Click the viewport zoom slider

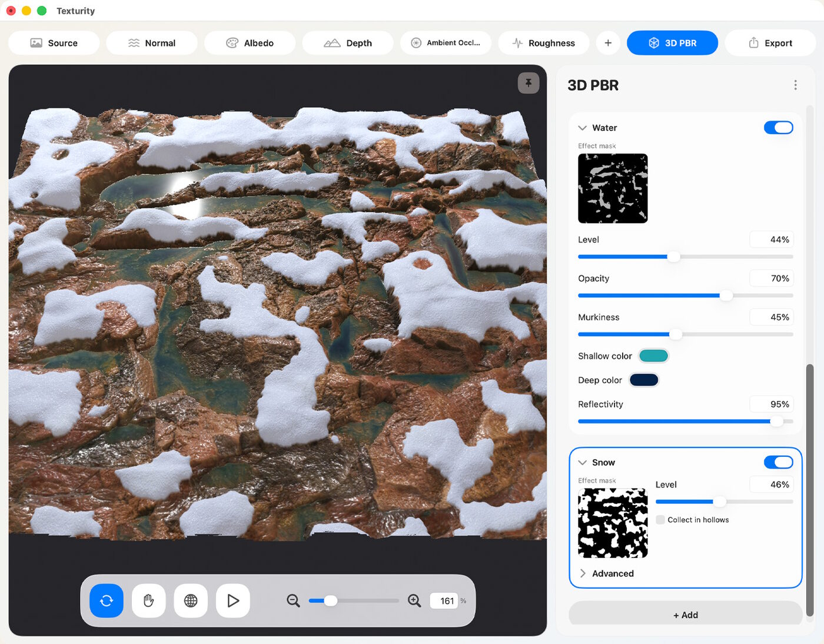click(354, 600)
